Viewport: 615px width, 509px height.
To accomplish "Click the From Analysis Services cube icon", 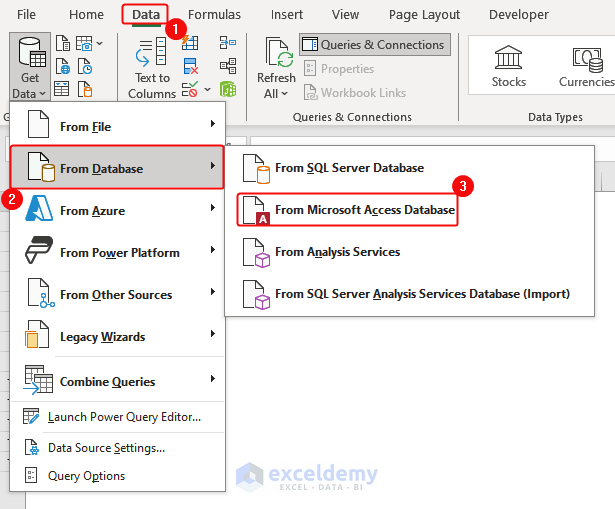I will click(x=256, y=253).
